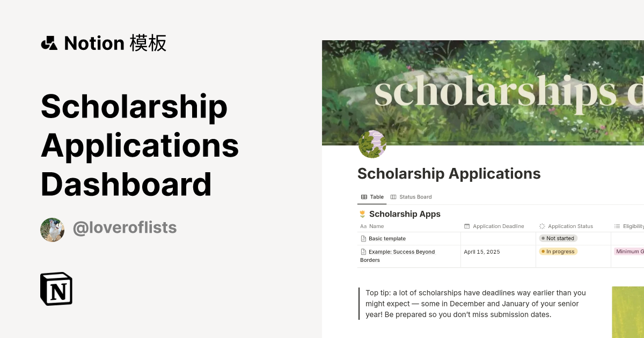
Task: Switch to the Status Board tab
Action: (x=411, y=197)
